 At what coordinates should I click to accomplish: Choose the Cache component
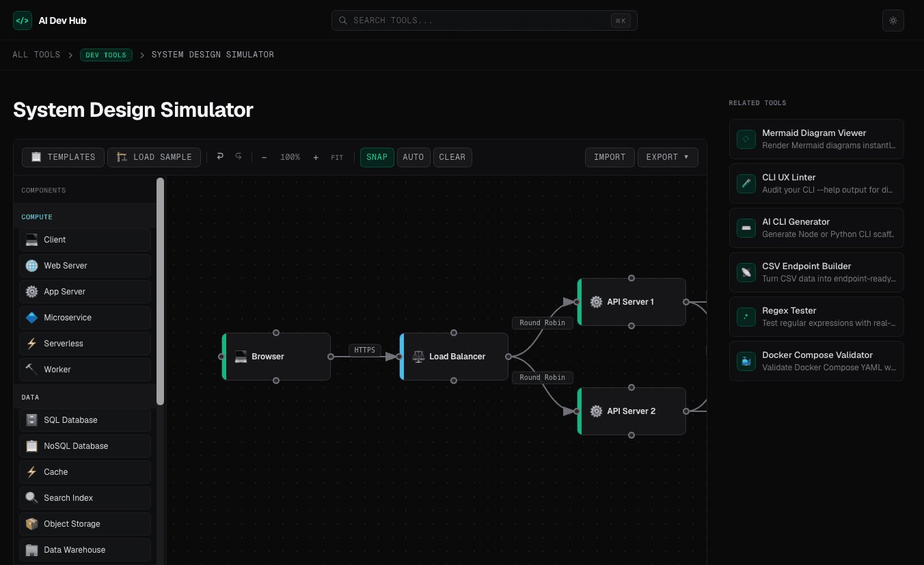click(x=85, y=472)
